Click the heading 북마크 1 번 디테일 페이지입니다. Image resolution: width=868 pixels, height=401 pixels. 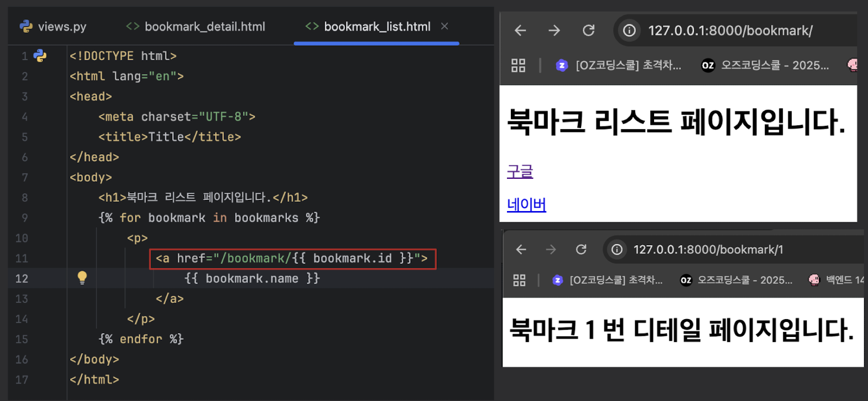pos(681,330)
